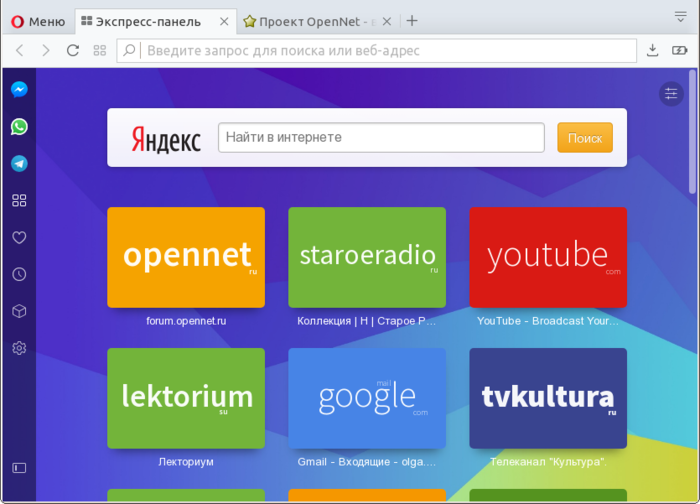The width and height of the screenshot is (700, 504).
Task: Click the Yandex search field Найти в интернете
Action: 381,138
